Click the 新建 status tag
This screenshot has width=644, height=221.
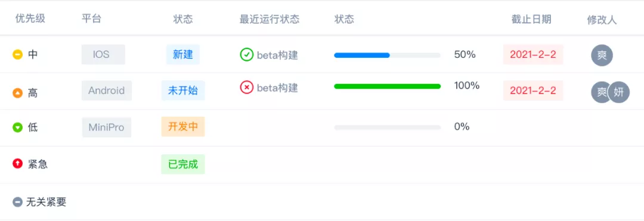(x=183, y=55)
